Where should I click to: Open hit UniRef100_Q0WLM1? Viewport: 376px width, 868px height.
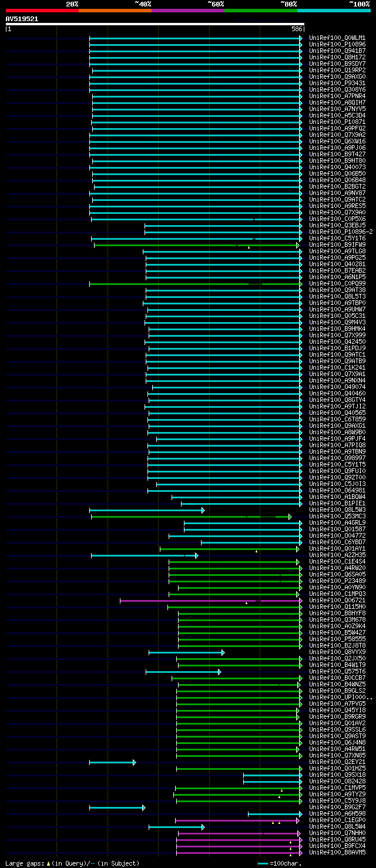click(337, 38)
